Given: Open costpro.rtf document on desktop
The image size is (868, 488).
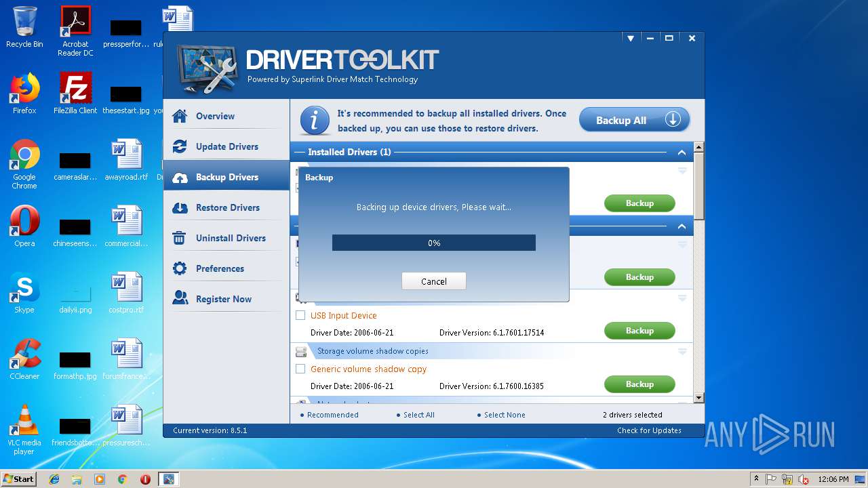Looking at the screenshot, I should [x=126, y=292].
